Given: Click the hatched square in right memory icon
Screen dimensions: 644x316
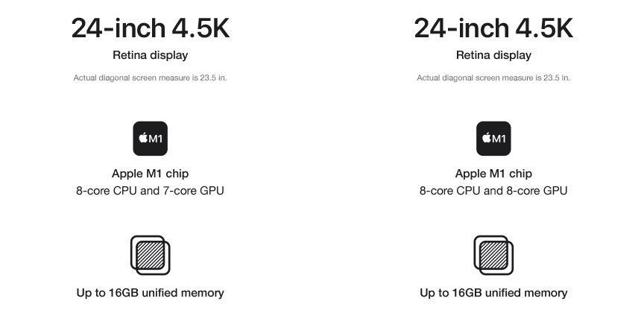Looking at the screenshot, I should 493,255.
